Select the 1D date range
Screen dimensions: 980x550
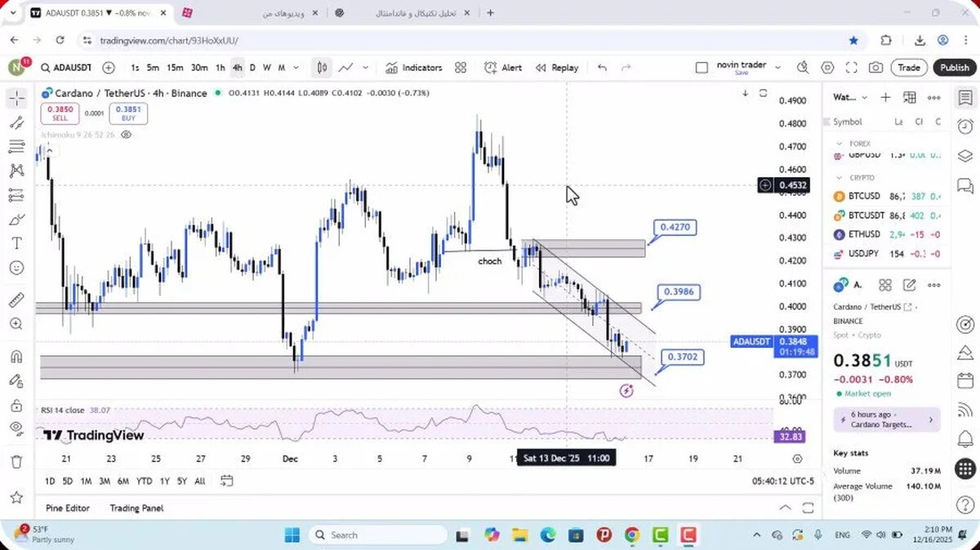point(50,481)
